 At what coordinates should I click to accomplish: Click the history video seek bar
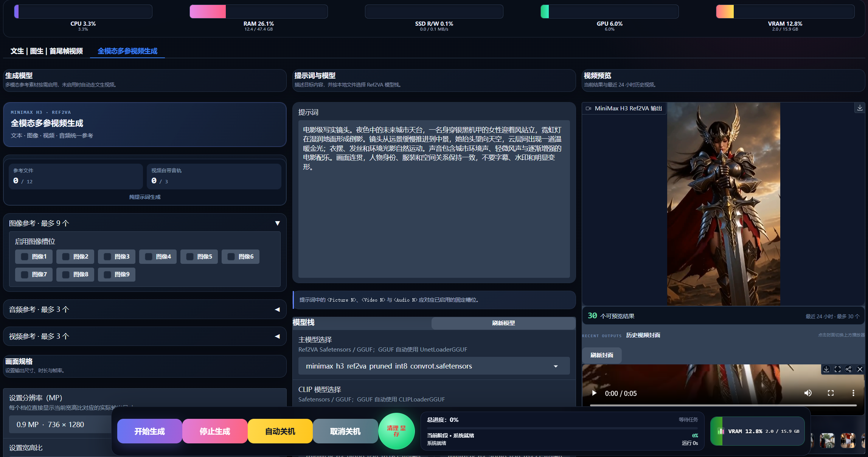[723, 405]
